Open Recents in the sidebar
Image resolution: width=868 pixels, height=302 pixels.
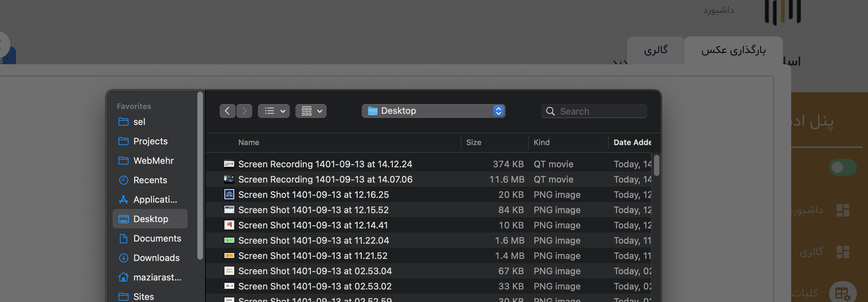(150, 180)
